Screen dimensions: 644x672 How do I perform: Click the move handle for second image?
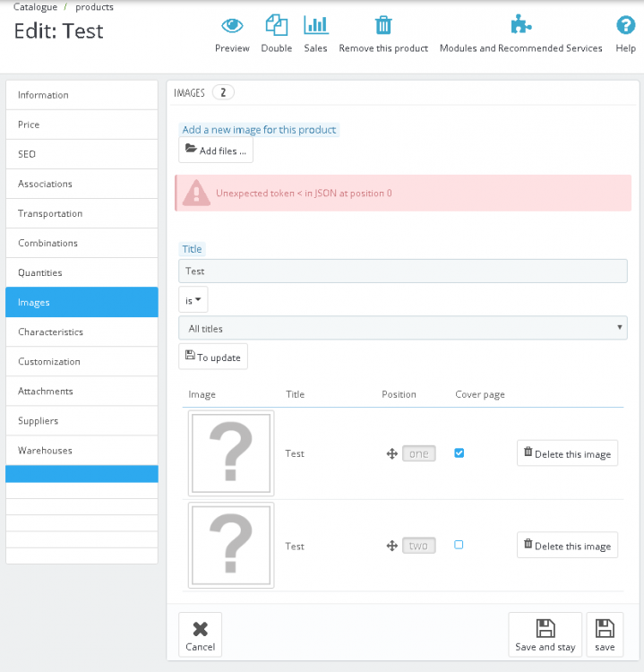click(391, 546)
